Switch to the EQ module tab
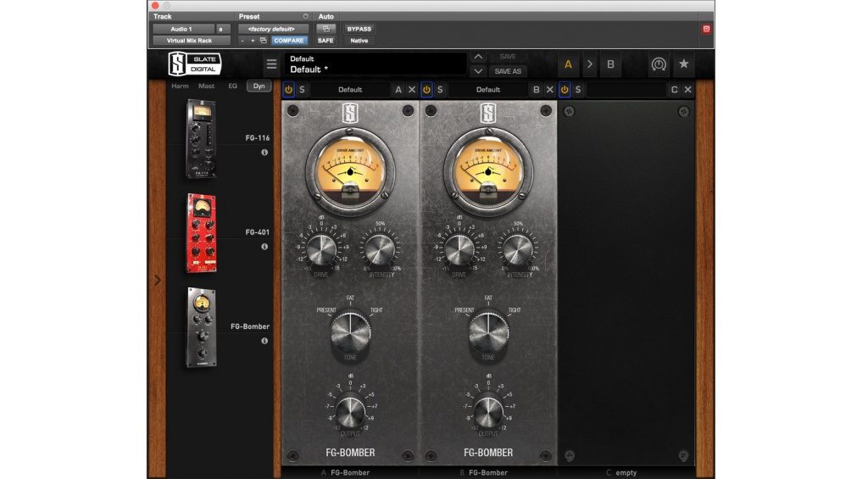Image resolution: width=868 pixels, height=479 pixels. click(232, 86)
